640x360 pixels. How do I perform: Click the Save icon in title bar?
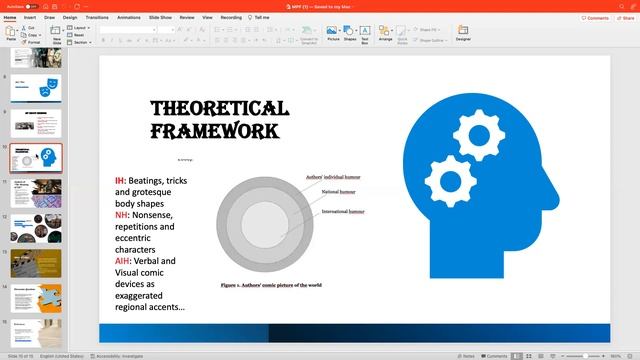(55, 7)
